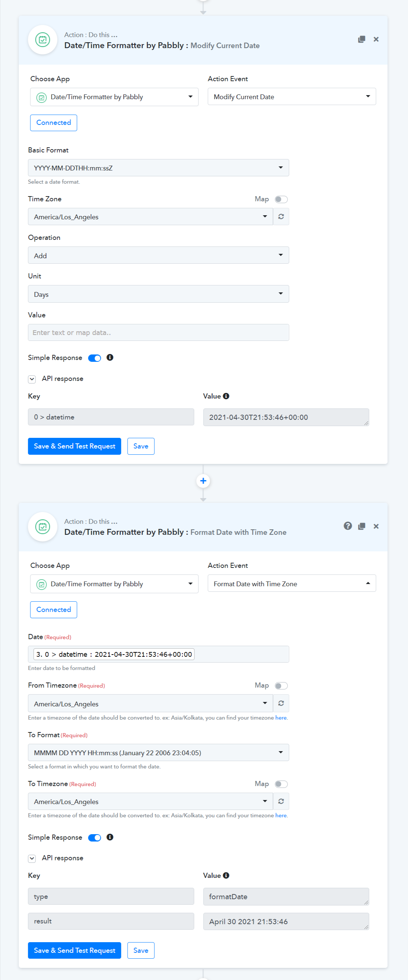
Task: Add a step with the plus button
Action: click(203, 481)
